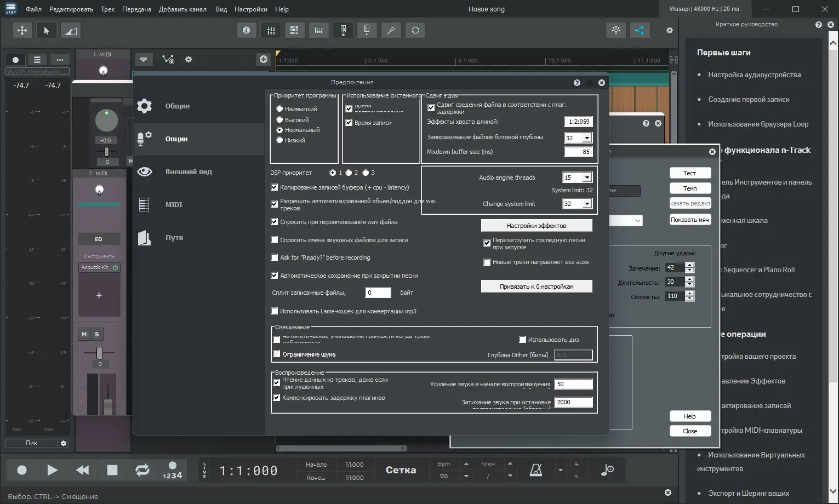Image resolution: width=839 pixels, height=504 pixels.
Task: Open the piano roll keyboard icon
Action: [318, 31]
